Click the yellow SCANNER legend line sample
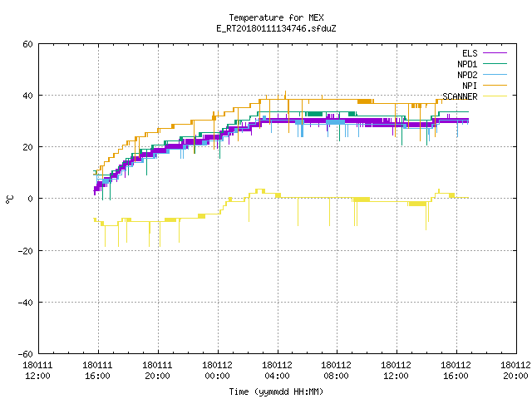 495,96
